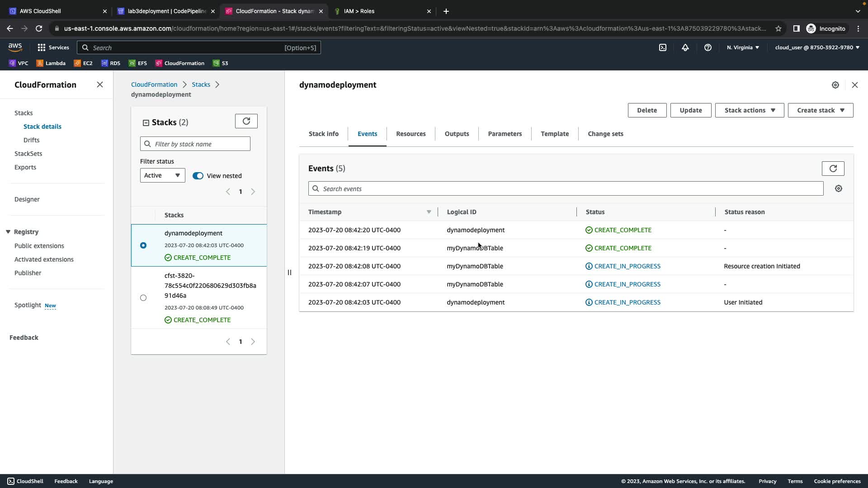Refresh the Events table

pyautogui.click(x=833, y=169)
